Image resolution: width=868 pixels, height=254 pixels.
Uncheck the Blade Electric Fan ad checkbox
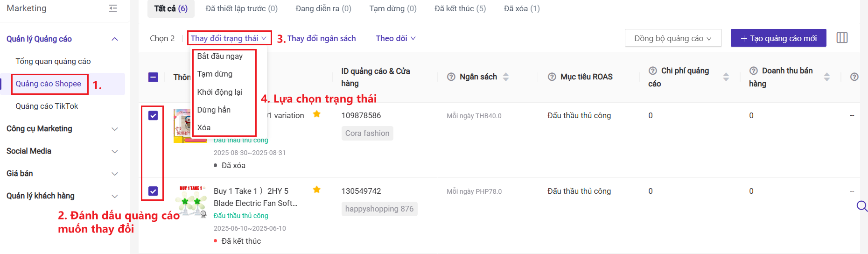pyautogui.click(x=153, y=191)
